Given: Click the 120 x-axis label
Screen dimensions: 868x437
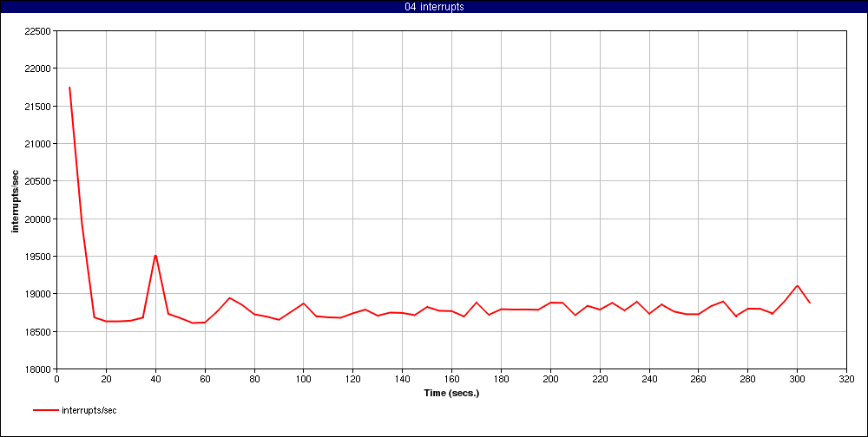Looking at the screenshot, I should (x=352, y=380).
